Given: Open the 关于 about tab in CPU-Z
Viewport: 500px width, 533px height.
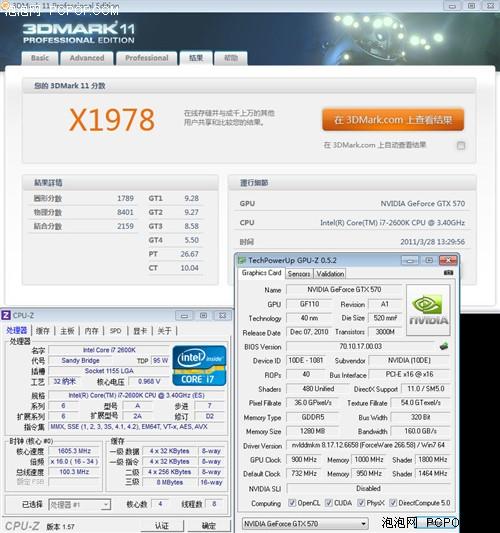Looking at the screenshot, I should (164, 330).
